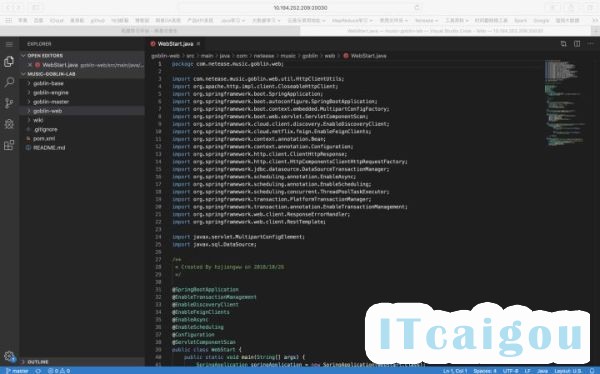Open the Explorer files icon in activity bar
600x374 pixels.
(9, 62)
